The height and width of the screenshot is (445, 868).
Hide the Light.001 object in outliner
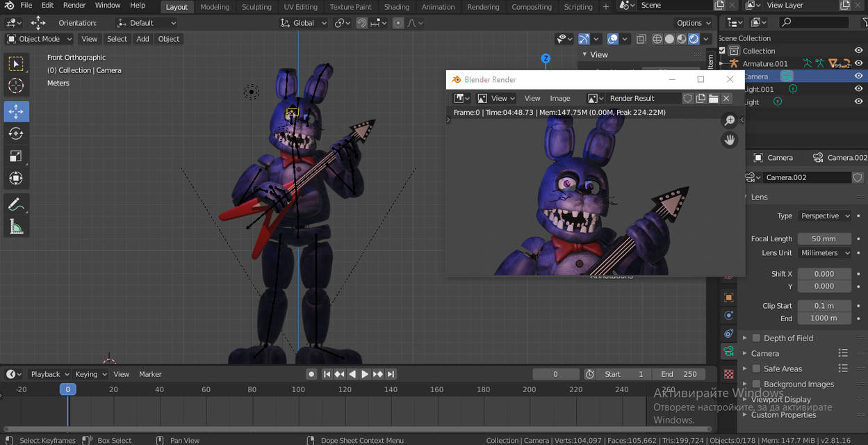coord(859,89)
